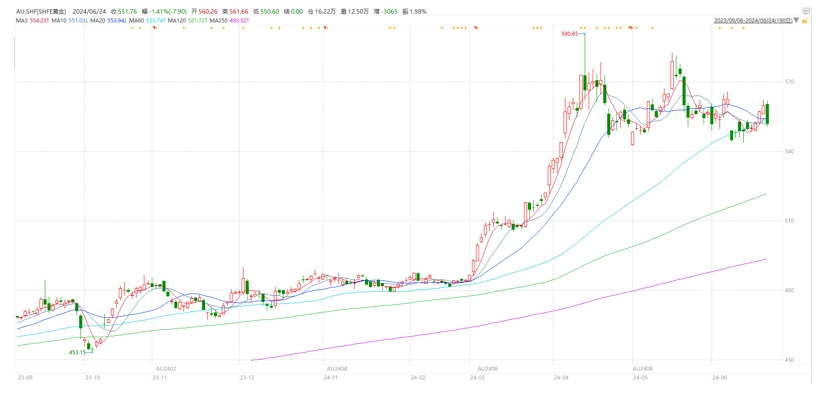Click the high price 561.66 value

[238, 11]
